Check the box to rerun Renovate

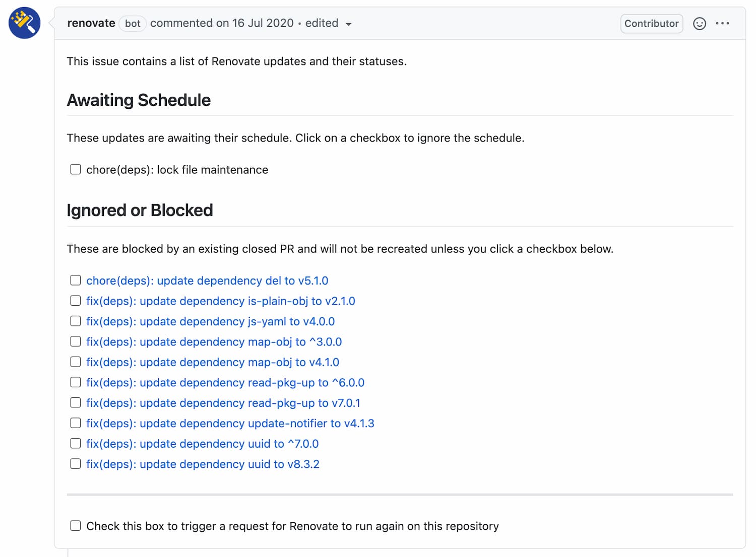coord(76,526)
